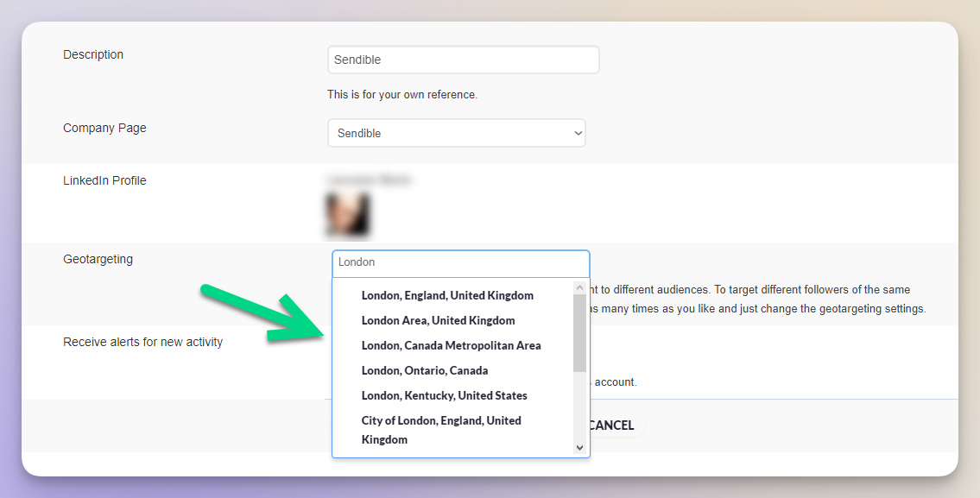Select London, Ontario, Canada option
The width and height of the screenshot is (980, 498).
click(425, 370)
